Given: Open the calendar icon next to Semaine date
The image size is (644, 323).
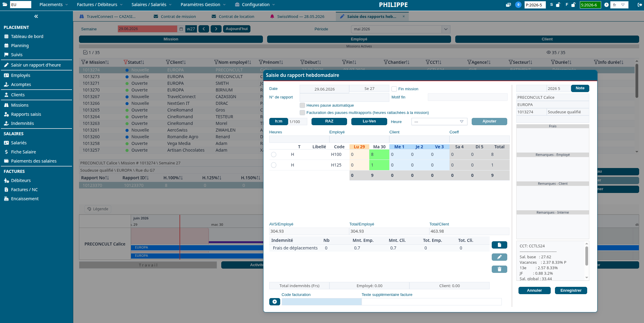Looking at the screenshot, I should coord(181,29).
